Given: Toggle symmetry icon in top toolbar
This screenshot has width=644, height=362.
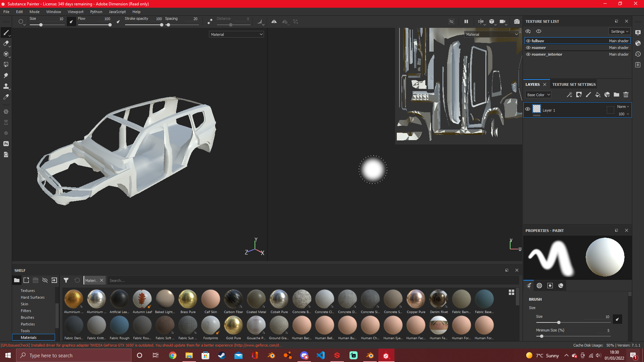Looking at the screenshot, I should [x=274, y=21].
